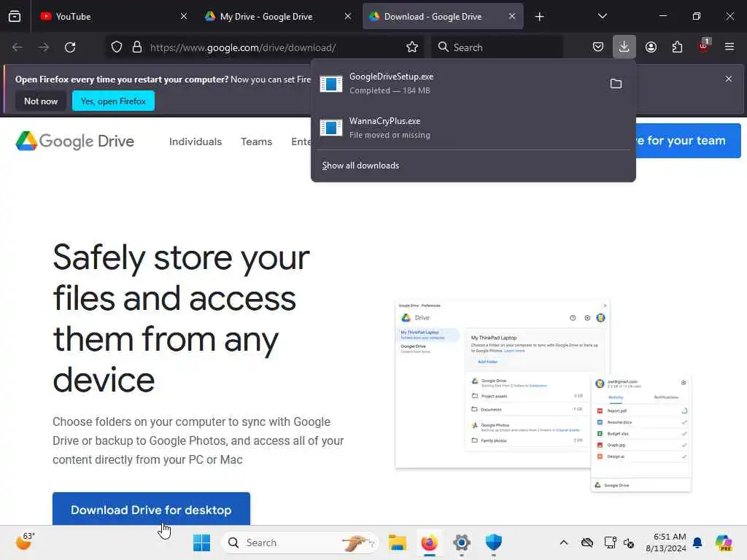Toggle the Downloads panel button
Screen dimensions: 747x560
click(x=624, y=47)
